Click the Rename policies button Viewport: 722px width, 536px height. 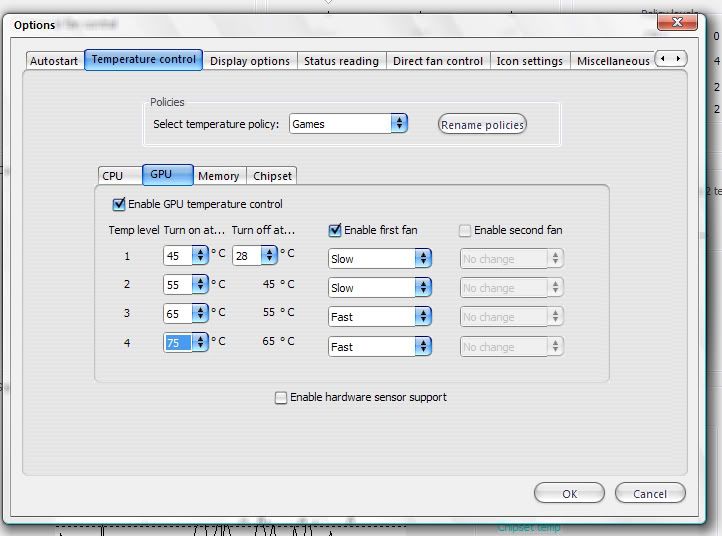point(482,125)
